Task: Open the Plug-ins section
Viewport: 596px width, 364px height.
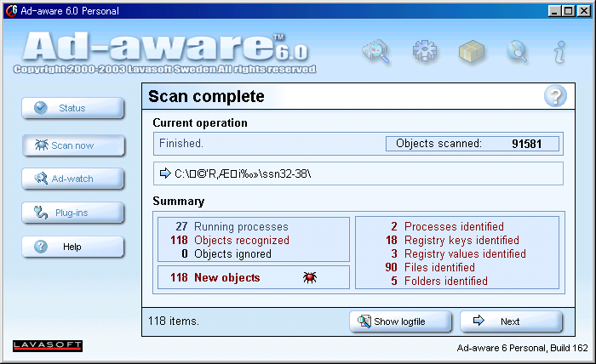Action: [x=73, y=213]
